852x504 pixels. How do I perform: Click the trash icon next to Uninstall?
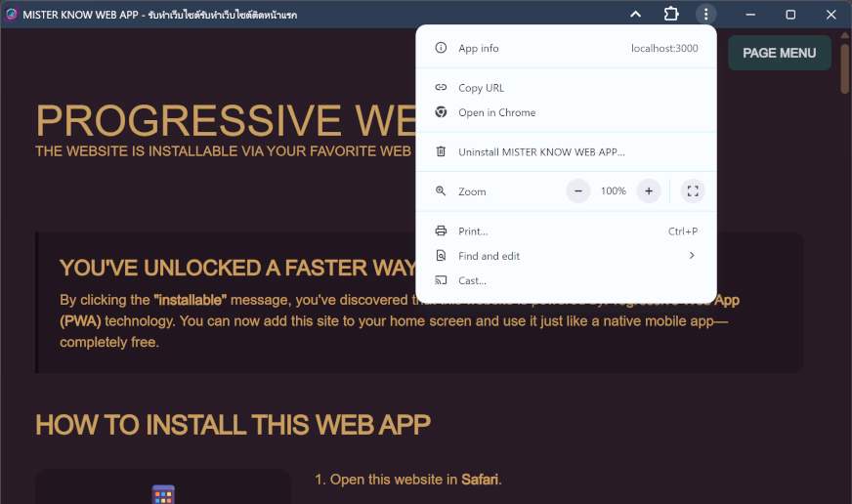tap(441, 151)
